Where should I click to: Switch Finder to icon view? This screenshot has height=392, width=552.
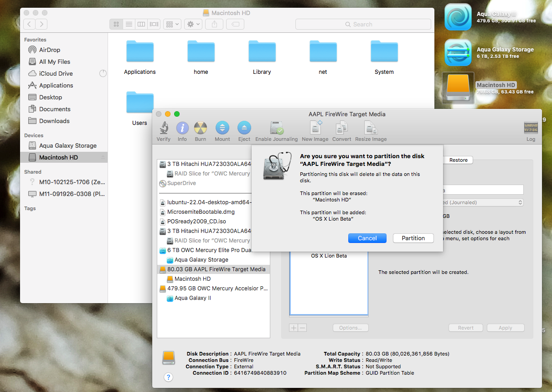116,24
